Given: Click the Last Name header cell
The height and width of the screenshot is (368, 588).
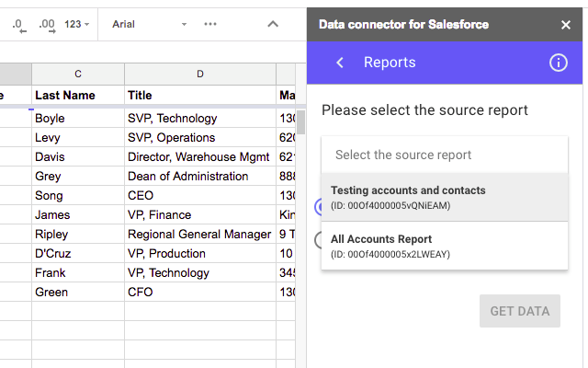Looking at the screenshot, I should [78, 96].
